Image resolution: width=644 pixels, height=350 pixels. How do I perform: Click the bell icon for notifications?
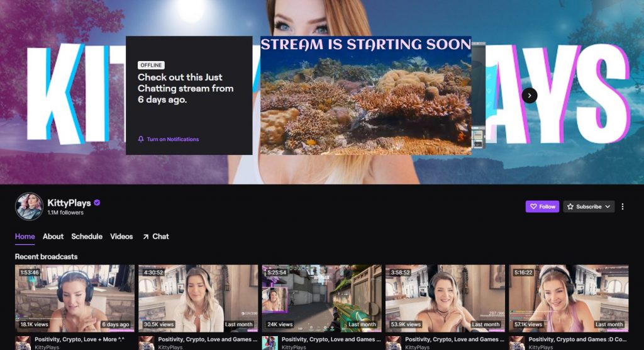141,139
